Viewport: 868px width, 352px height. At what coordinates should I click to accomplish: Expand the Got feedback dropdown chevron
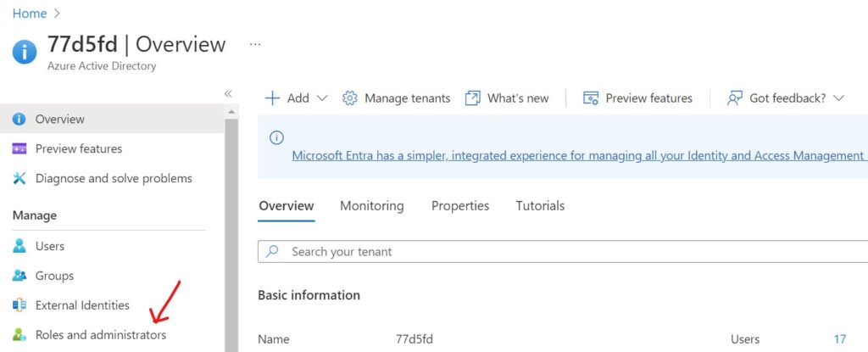pyautogui.click(x=838, y=98)
